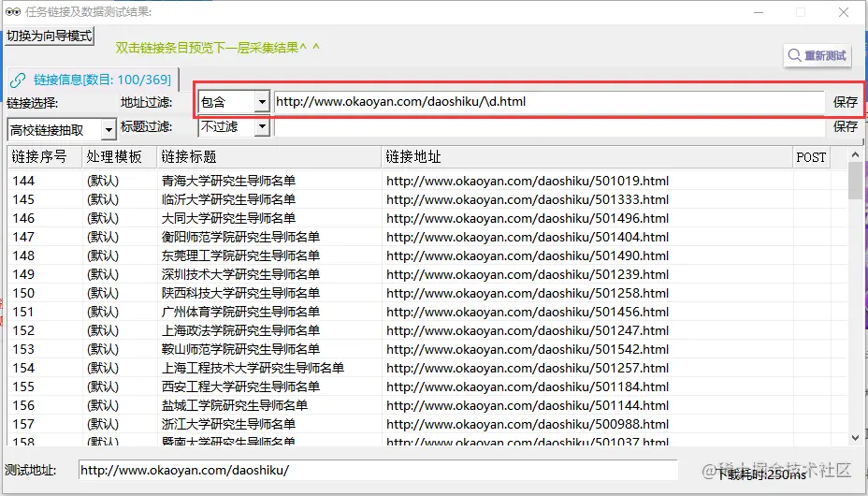Sort by 链接序号 column header
Image resolution: width=868 pixels, height=496 pixels.
44,157
